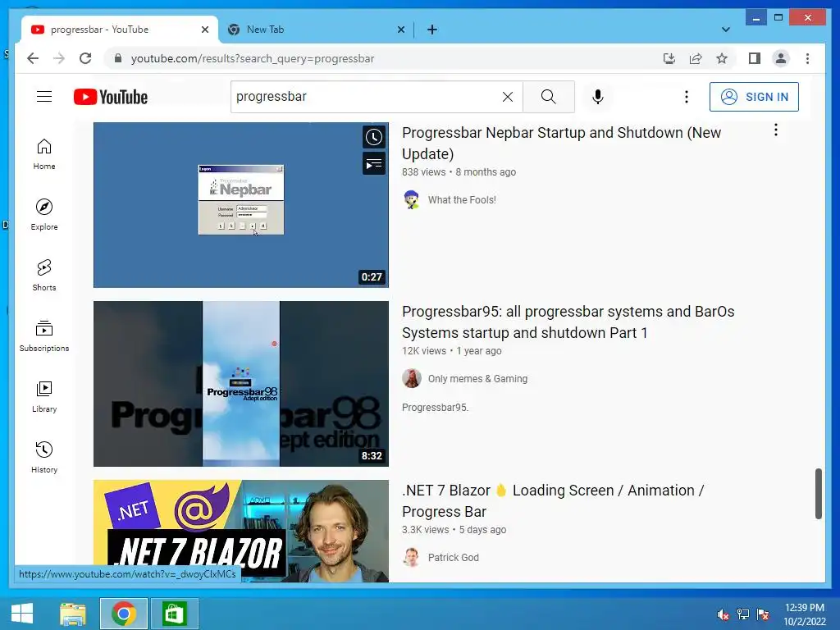The width and height of the screenshot is (840, 630).
Task: Click Patrick God channel avatar
Action: [x=412, y=558]
